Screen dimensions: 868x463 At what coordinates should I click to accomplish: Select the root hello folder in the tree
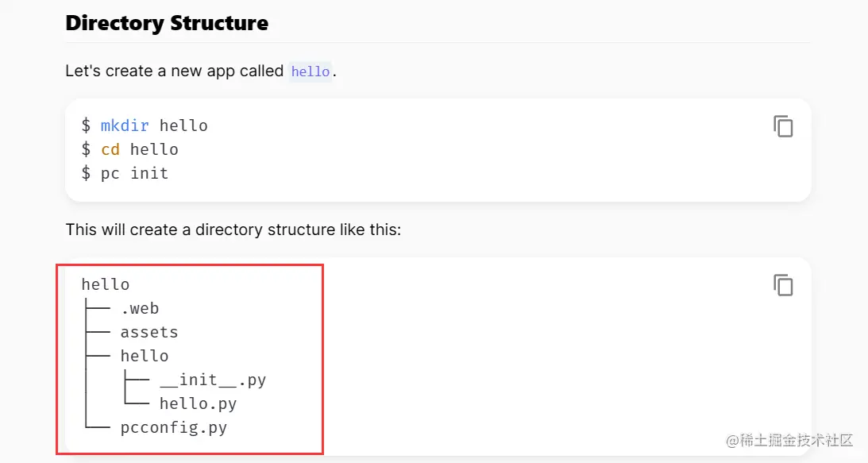click(105, 284)
